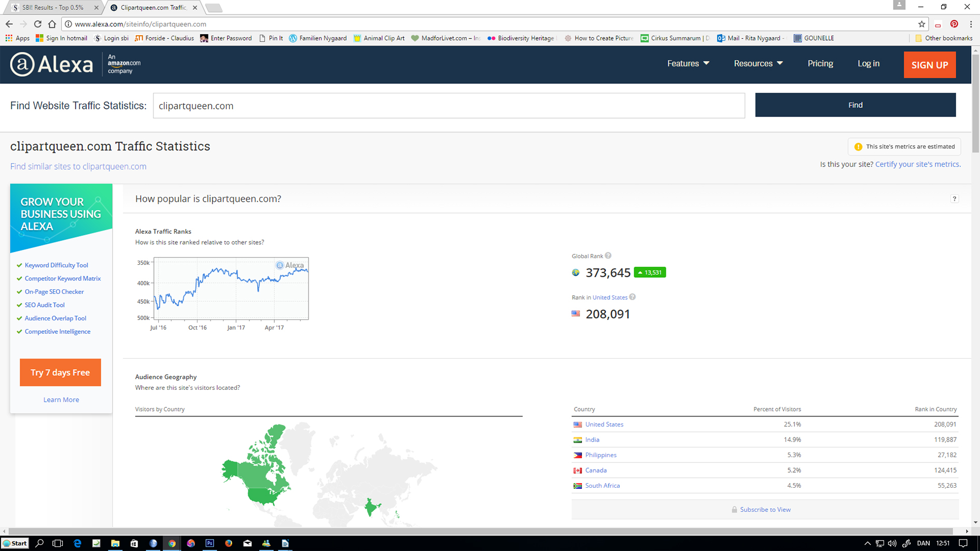Click the Alexa traffic rank chart
Image resolution: width=980 pixels, height=551 pixels.
231,289
